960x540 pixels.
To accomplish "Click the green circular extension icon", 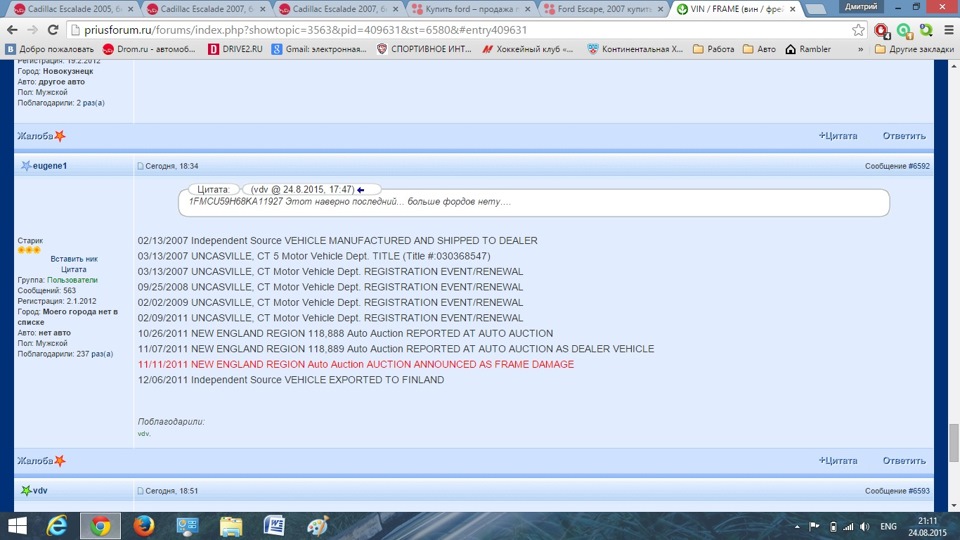I will coord(905,30).
